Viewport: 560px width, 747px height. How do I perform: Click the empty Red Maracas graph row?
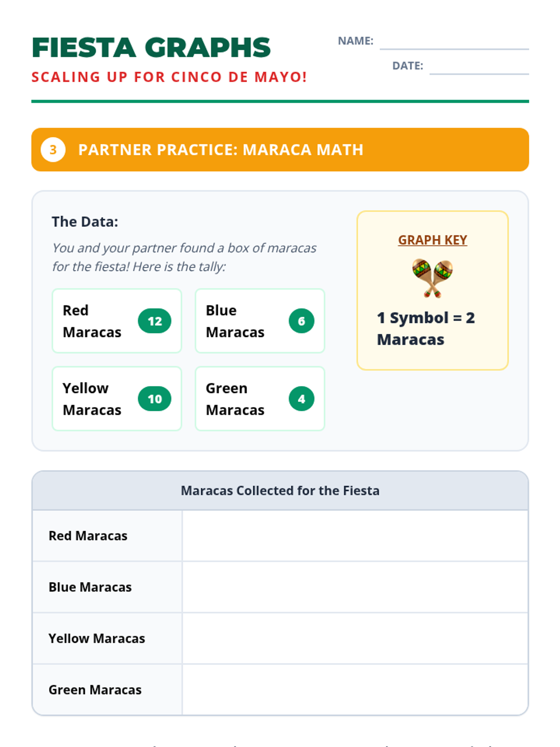(x=355, y=536)
